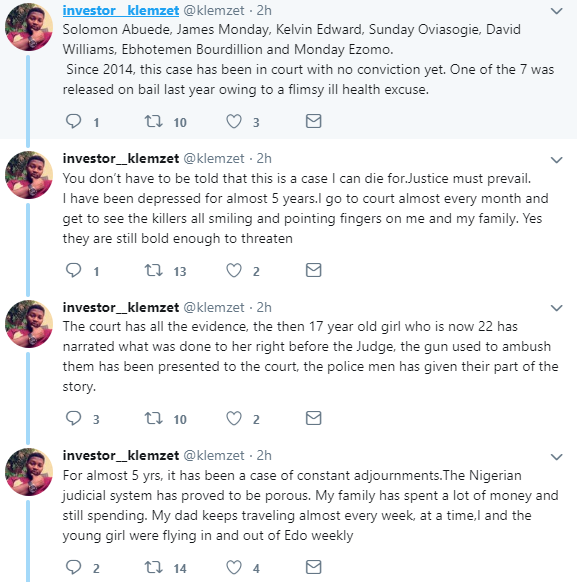Reply to the Solomon Abuede names tweet
This screenshot has width=577, height=582.
point(73,121)
